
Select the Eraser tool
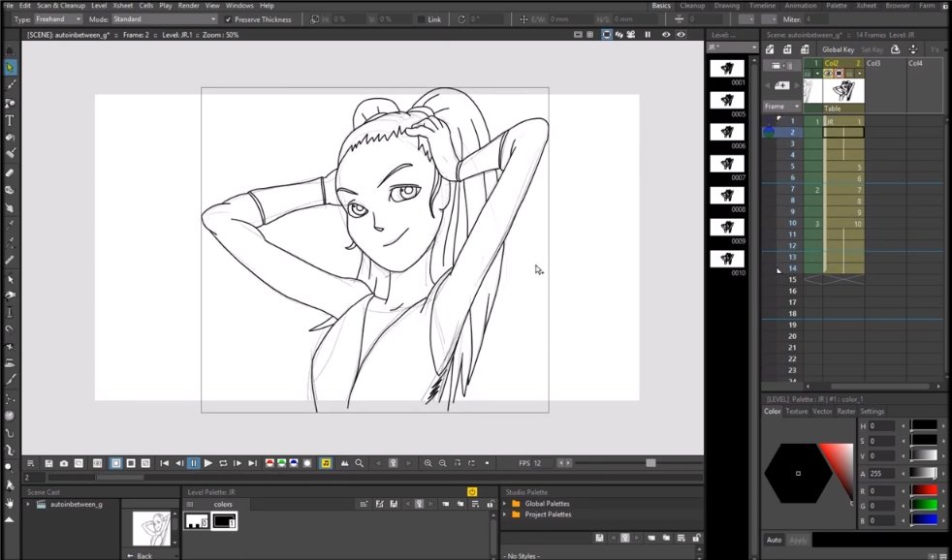point(10,172)
